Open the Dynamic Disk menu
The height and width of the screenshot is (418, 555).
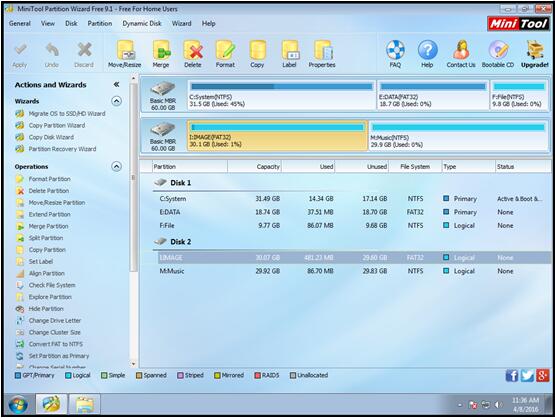[x=142, y=23]
